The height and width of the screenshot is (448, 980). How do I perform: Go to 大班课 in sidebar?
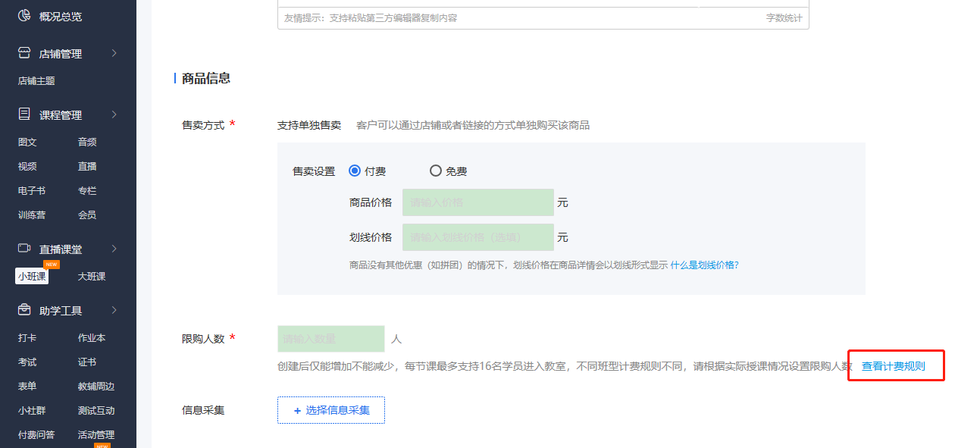(x=91, y=277)
